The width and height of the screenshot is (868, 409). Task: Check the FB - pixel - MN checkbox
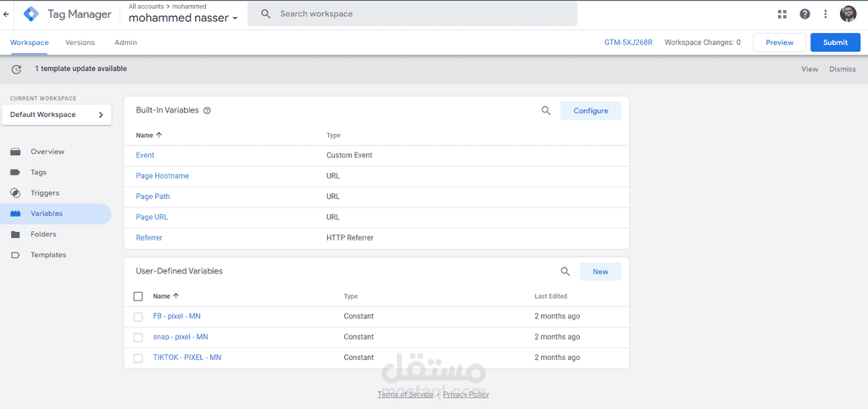click(x=138, y=317)
